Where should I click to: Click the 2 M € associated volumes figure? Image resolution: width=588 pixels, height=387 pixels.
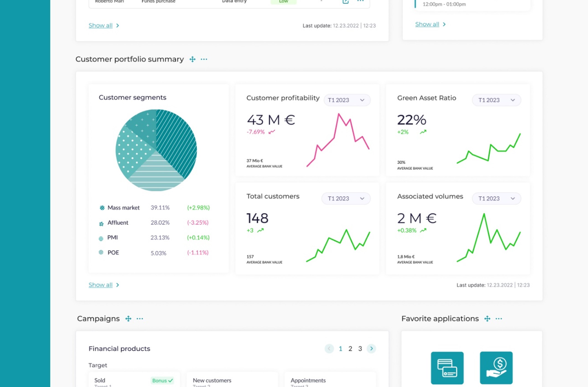tap(417, 218)
